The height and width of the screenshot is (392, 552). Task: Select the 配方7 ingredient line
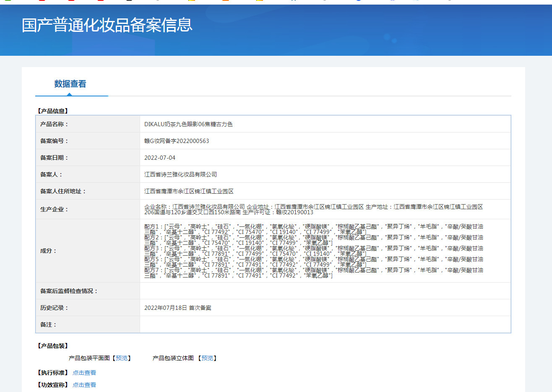tap(314, 273)
